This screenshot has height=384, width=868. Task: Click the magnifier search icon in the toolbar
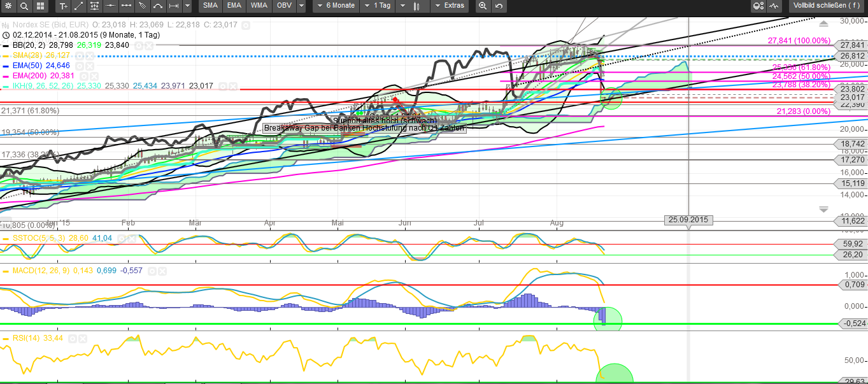coord(24,6)
